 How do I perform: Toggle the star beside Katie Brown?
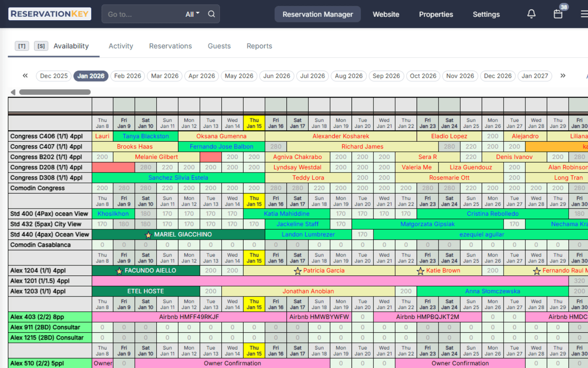coord(421,270)
